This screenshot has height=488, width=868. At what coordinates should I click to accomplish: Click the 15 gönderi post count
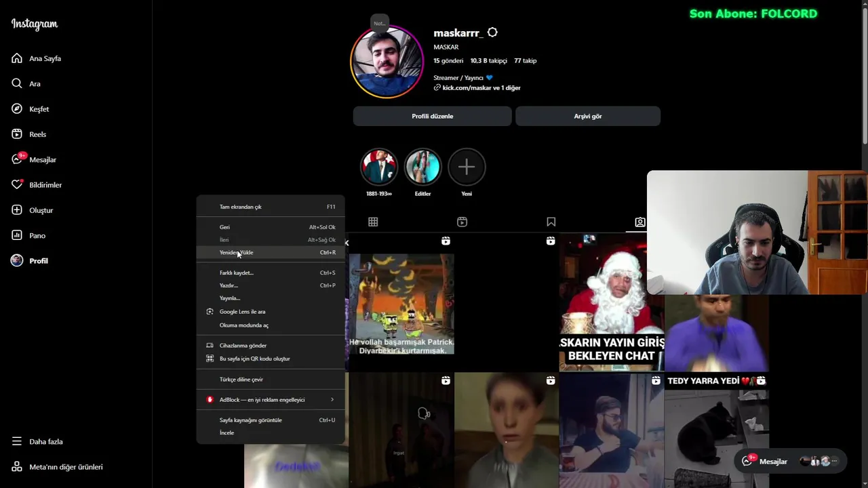point(448,60)
